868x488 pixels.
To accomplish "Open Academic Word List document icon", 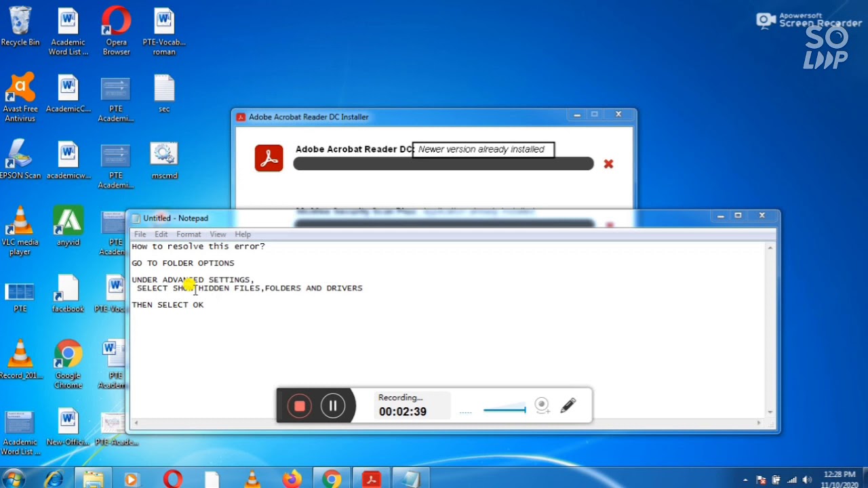I will click(x=68, y=32).
